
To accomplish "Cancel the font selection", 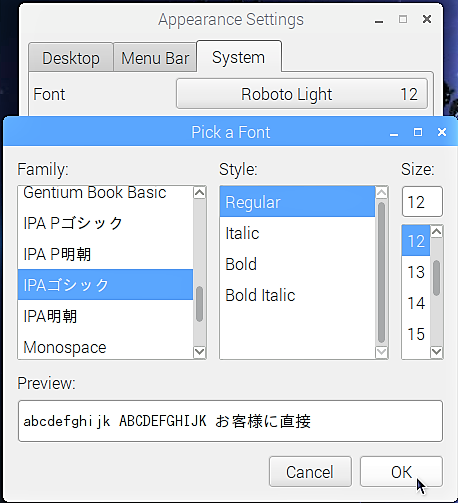I will (x=310, y=472).
